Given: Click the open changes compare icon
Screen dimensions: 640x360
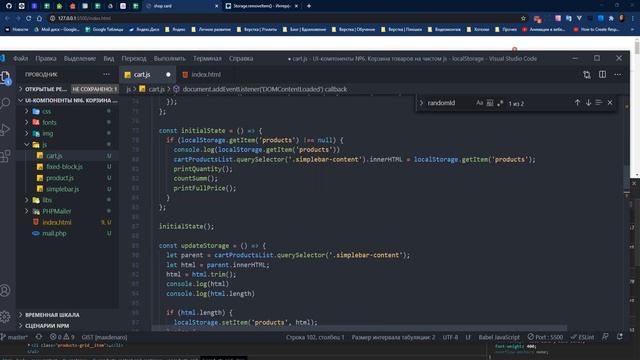Looking at the screenshot, I should point(587,74).
